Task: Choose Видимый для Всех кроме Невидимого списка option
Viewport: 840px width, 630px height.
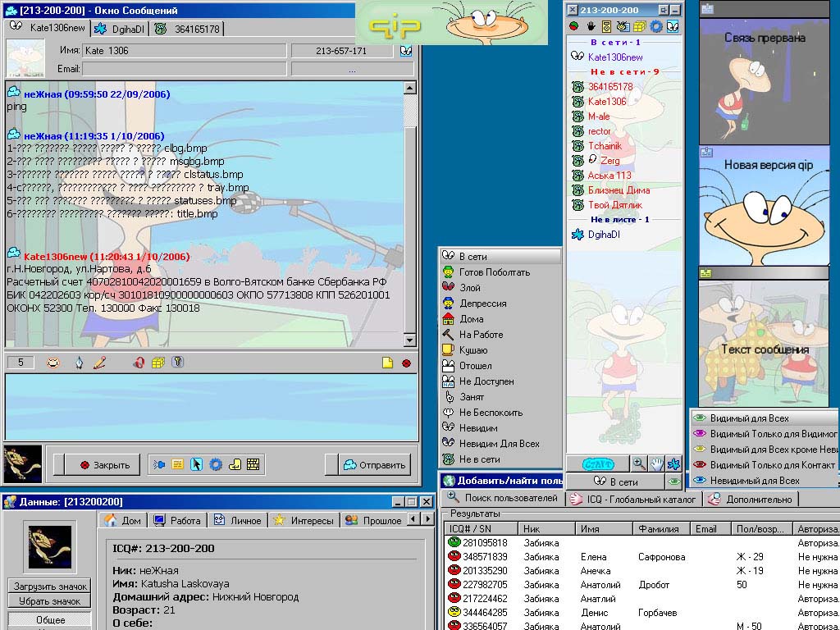Action: coord(765,450)
